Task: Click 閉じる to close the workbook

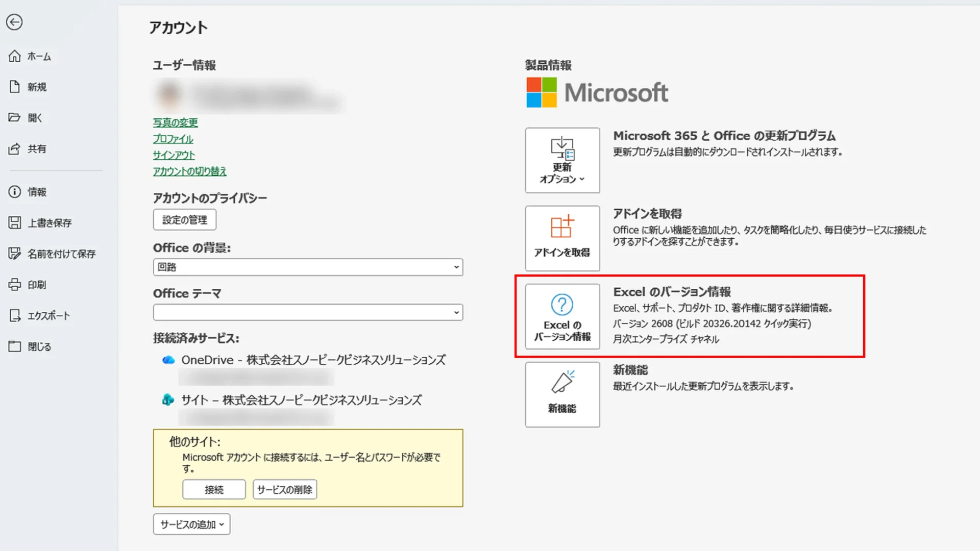Action: pos(30,347)
